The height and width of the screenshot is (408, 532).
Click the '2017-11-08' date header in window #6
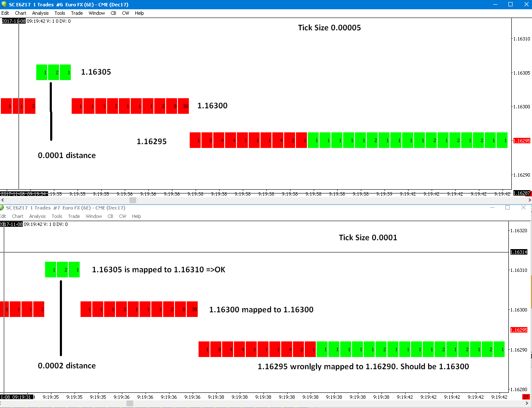click(x=13, y=21)
